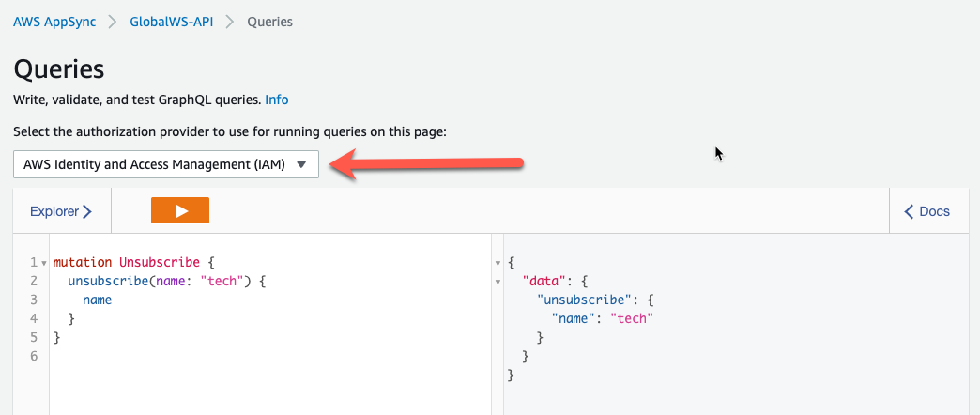Go to AWS AppSync breadcrumb
Image resolution: width=980 pixels, height=415 pixels.
(x=54, y=22)
